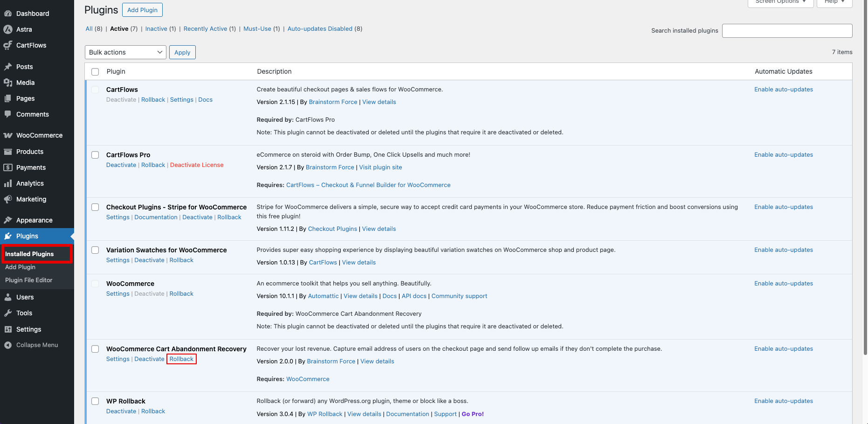Open the Bulk actions dropdown
This screenshot has width=868, height=424.
125,52
